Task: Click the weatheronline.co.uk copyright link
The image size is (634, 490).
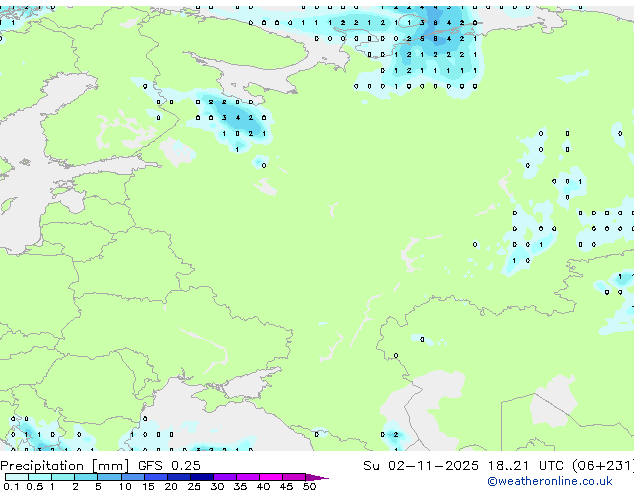Action: tap(549, 481)
